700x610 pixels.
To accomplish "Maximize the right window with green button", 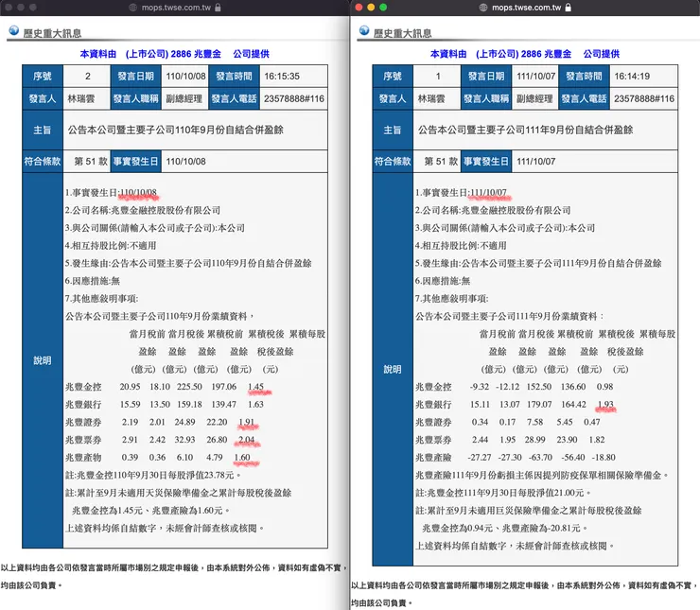I will 383,8.
